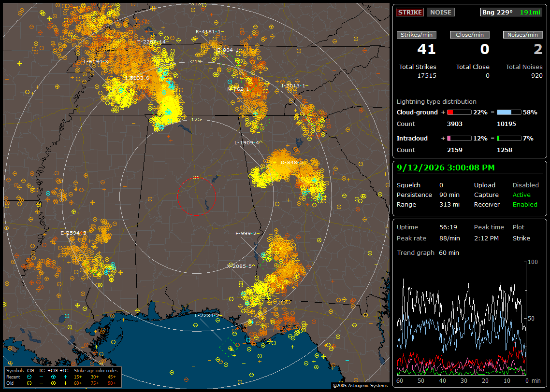The width and height of the screenshot is (550, 392).
Task: Click storm cell label L-2234-2
Action: pos(207,316)
